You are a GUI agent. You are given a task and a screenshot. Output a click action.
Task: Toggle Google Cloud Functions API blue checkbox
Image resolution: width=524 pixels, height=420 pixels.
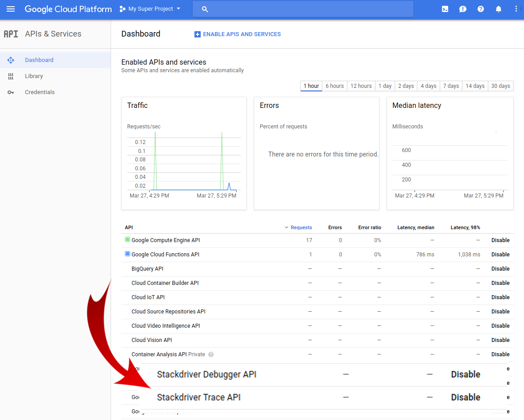click(x=128, y=254)
